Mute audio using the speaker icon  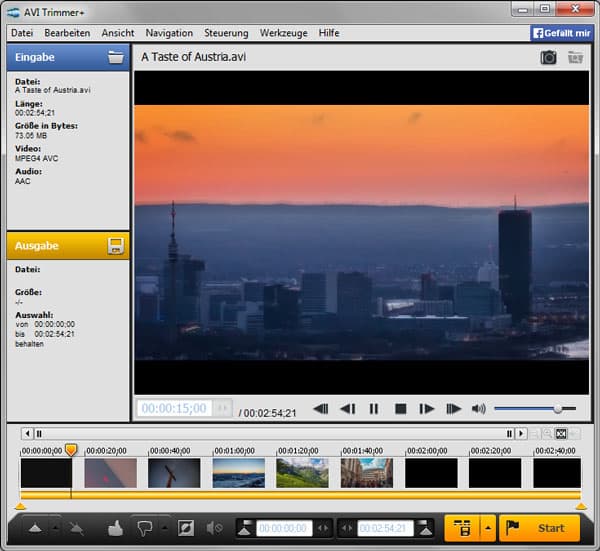479,408
